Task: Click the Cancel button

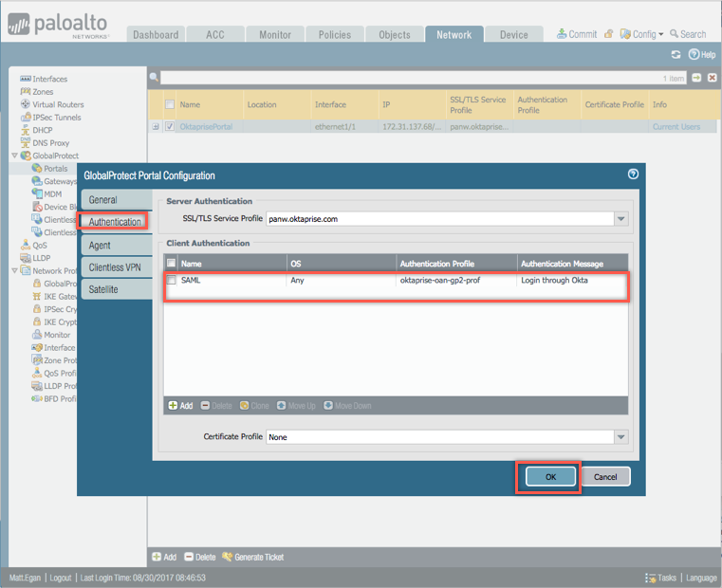Action: click(605, 477)
